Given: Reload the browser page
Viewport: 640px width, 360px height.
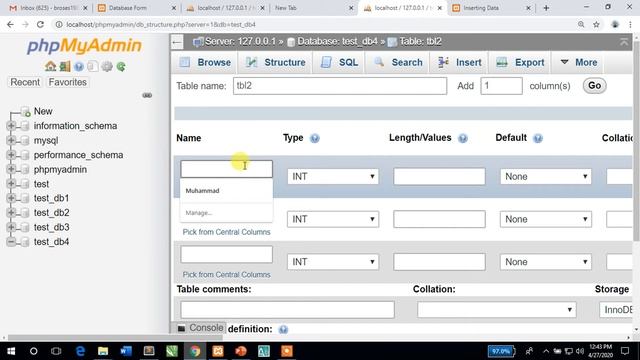Looking at the screenshot, I should coord(40,24).
